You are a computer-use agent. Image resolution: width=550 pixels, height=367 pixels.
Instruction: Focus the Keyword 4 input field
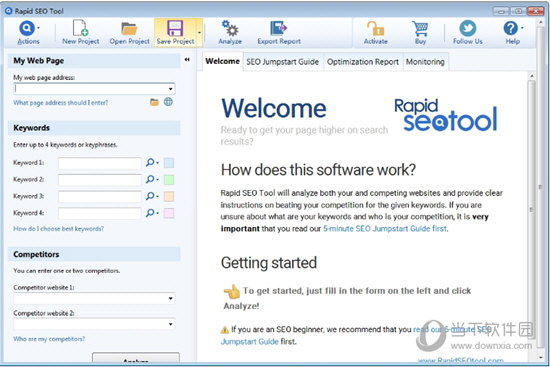100,213
